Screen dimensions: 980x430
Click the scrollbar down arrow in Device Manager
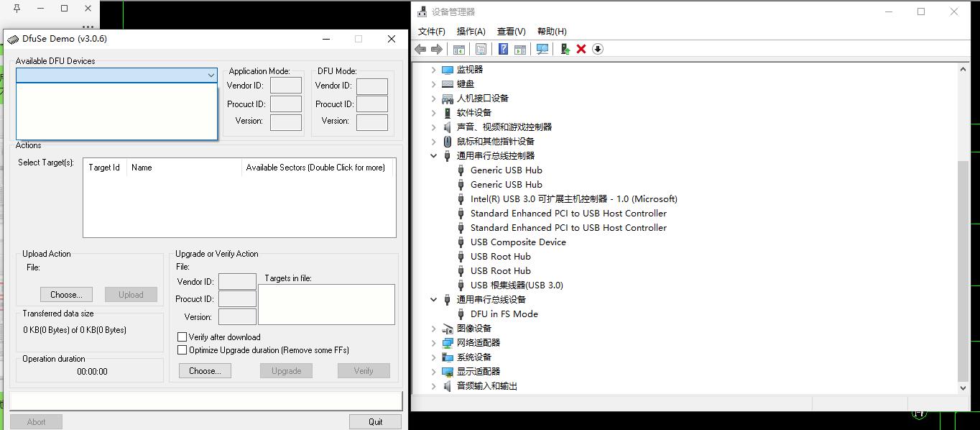963,388
